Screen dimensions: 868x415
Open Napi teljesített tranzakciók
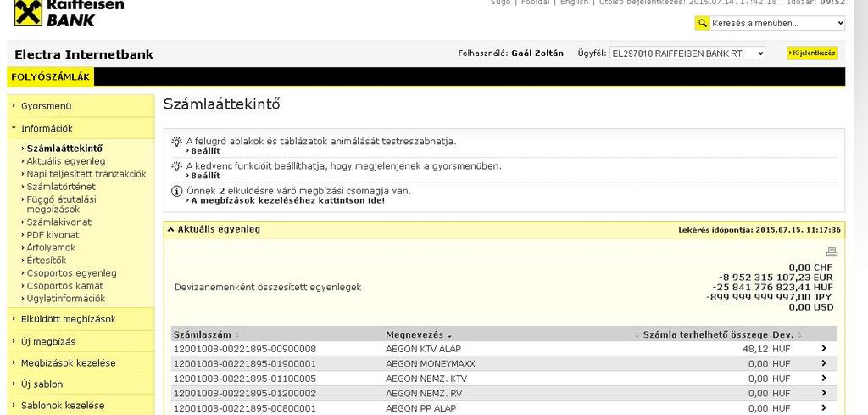click(86, 174)
